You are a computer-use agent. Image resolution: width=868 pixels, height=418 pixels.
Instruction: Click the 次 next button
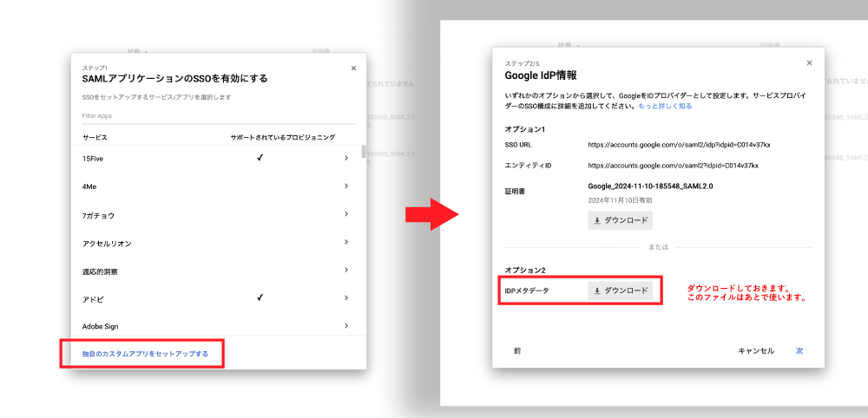[x=799, y=351]
